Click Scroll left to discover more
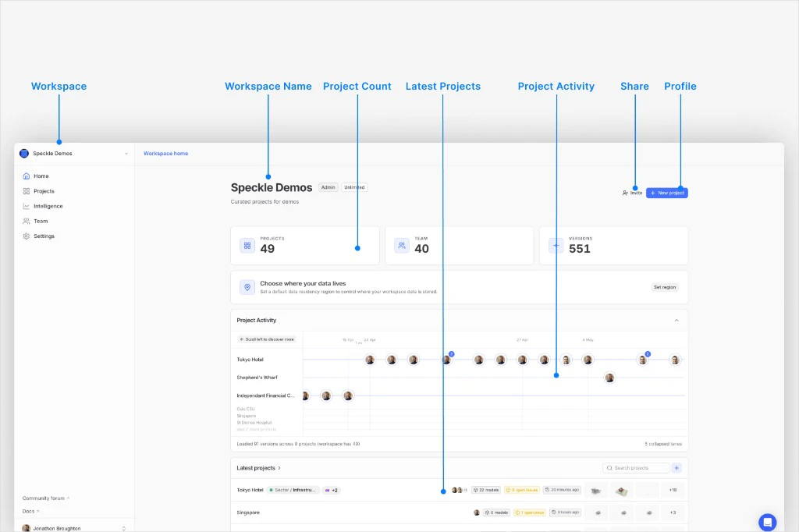Image resolution: width=799 pixels, height=532 pixels. 267,339
